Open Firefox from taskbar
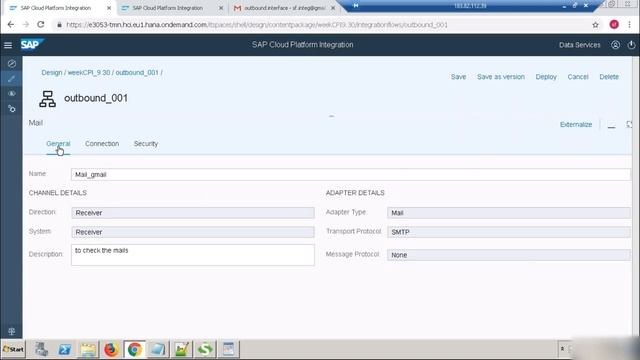The image size is (640, 360). point(111,349)
